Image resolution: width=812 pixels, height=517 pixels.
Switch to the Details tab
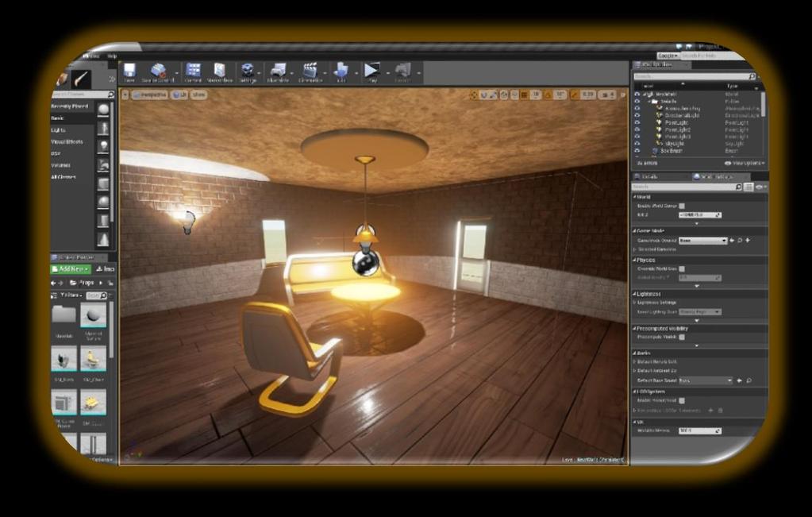pos(648,176)
